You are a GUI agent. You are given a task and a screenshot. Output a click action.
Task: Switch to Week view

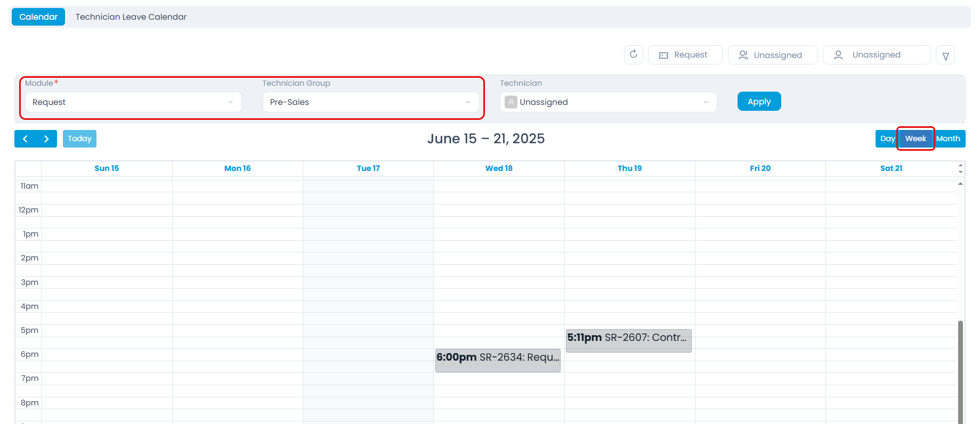point(916,138)
